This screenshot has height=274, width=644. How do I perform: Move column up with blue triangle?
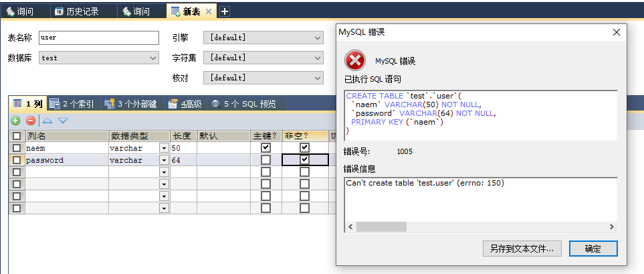47,121
